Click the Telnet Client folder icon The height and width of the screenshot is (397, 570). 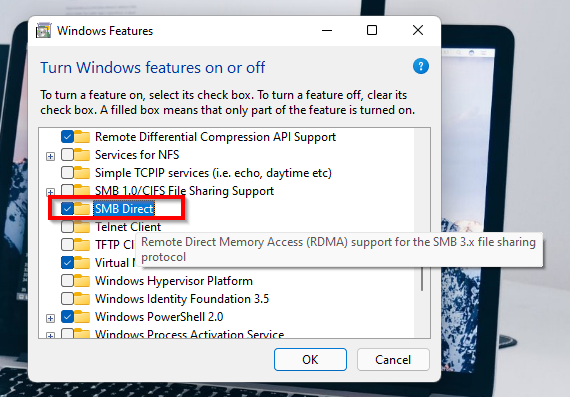(x=82, y=227)
